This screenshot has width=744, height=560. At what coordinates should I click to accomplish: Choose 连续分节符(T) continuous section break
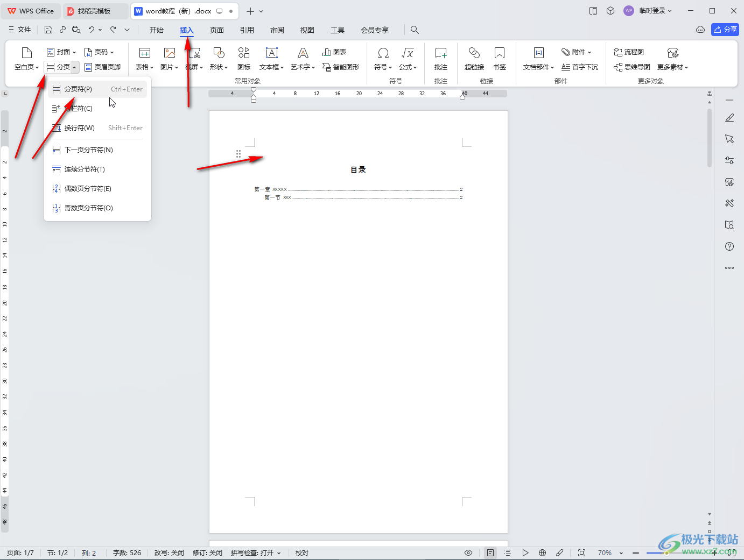point(97,169)
